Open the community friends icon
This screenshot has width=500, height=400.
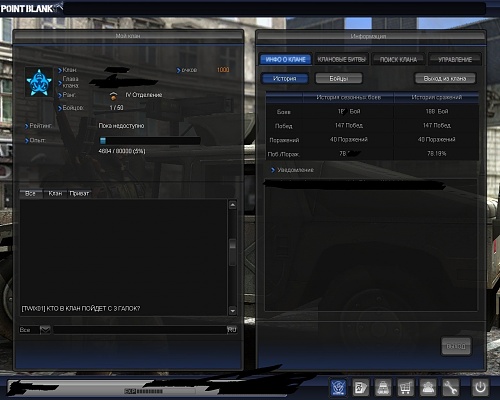click(x=428, y=387)
